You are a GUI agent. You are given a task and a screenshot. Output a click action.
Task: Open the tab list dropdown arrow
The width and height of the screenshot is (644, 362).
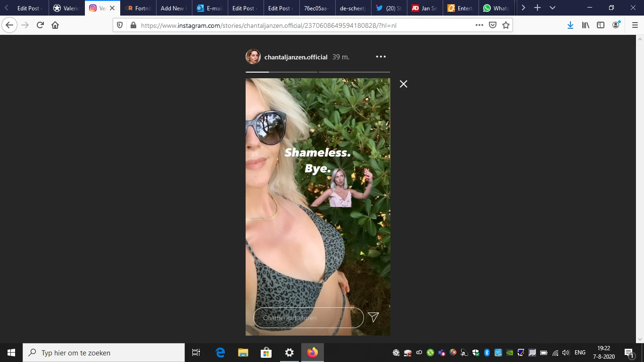point(552,8)
